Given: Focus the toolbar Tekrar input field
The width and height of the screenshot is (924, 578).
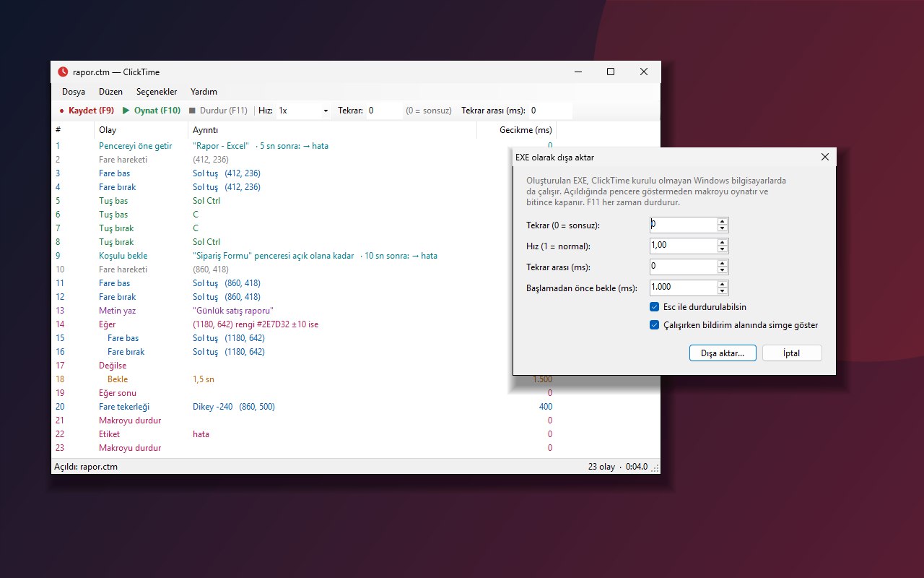Looking at the screenshot, I should click(x=384, y=111).
